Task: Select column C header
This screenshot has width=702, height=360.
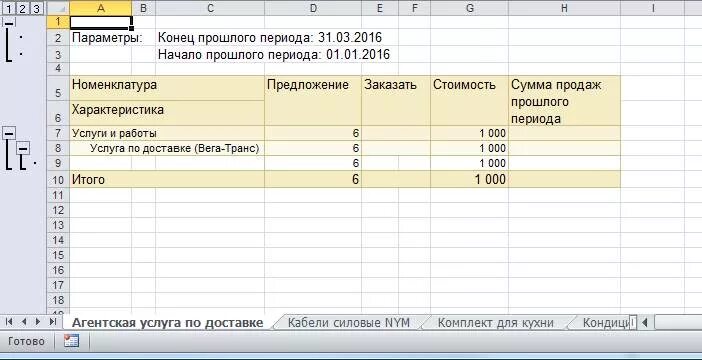Action: 210,8
